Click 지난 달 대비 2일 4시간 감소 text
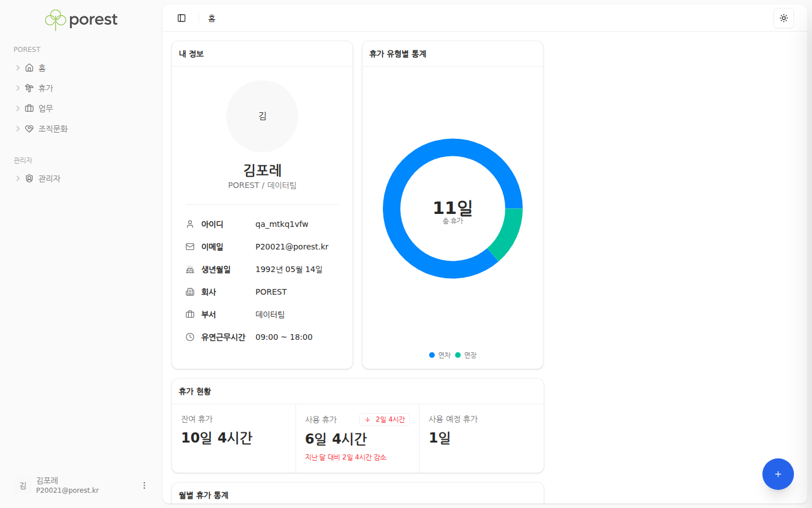The width and height of the screenshot is (812, 508). 346,457
